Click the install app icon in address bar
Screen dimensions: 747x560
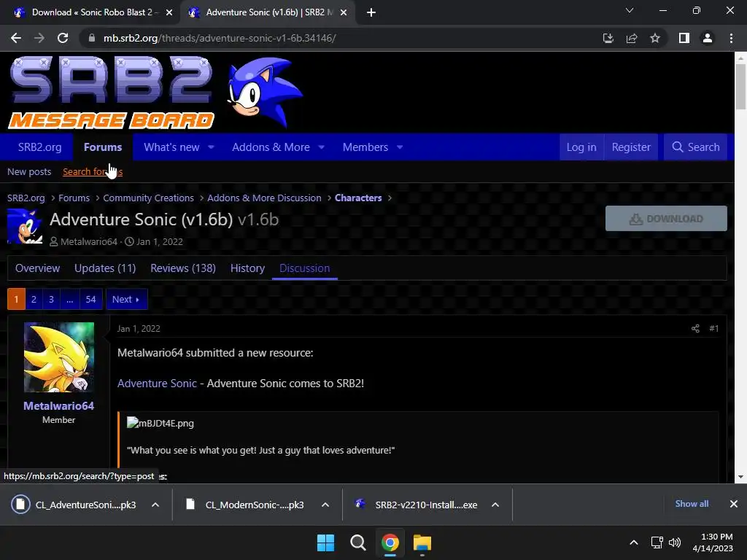(x=608, y=38)
